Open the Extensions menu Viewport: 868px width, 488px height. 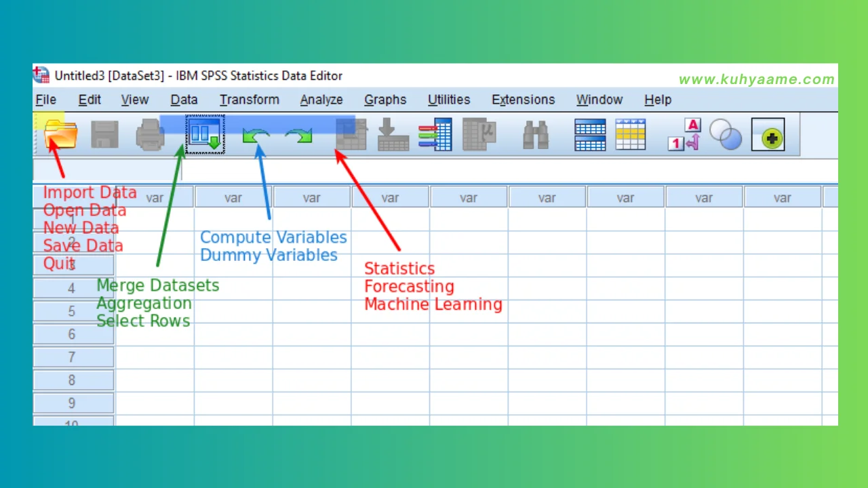coord(523,100)
